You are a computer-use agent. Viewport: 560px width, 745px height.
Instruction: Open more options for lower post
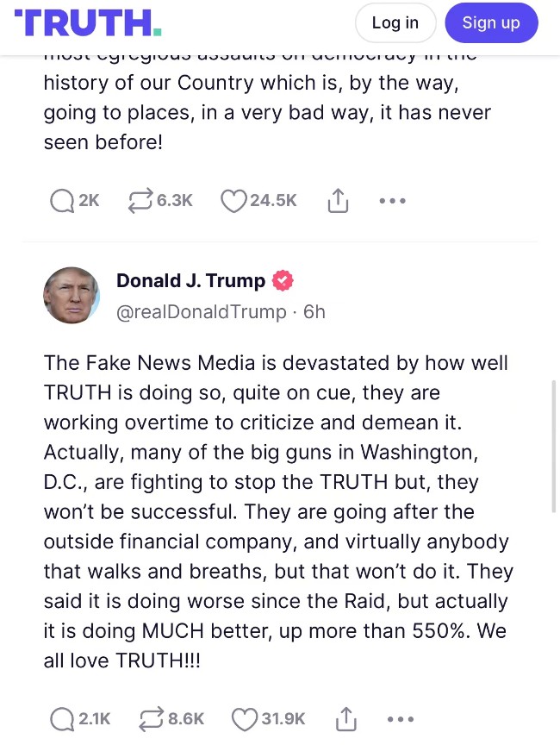(401, 718)
